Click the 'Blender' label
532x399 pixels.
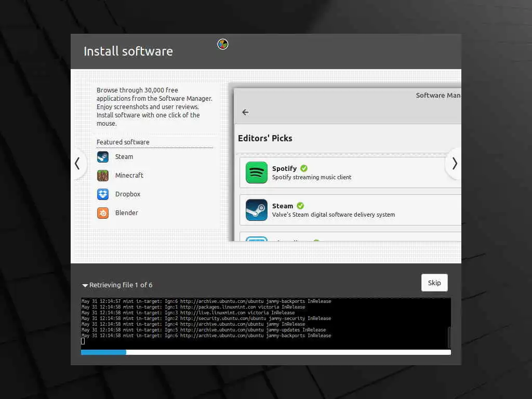click(x=127, y=212)
